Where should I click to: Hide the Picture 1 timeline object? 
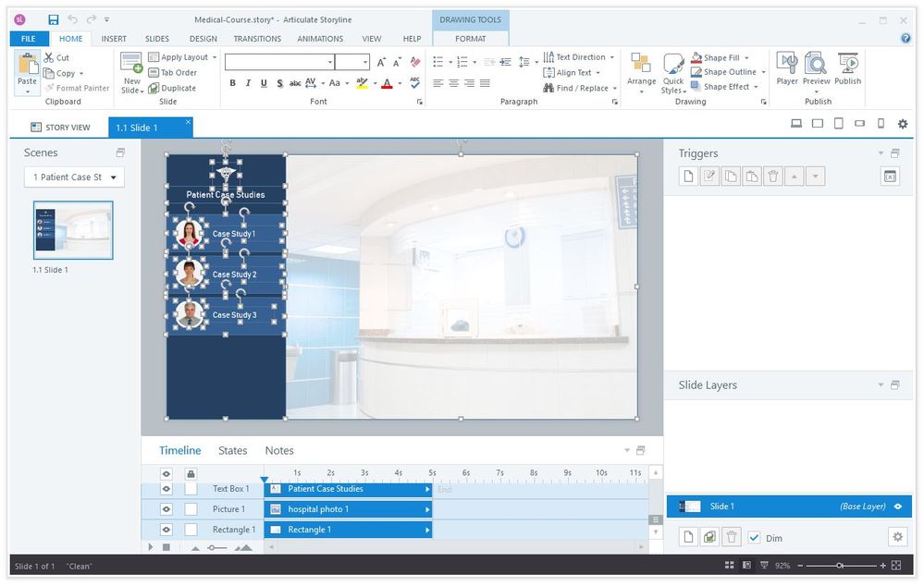166,509
